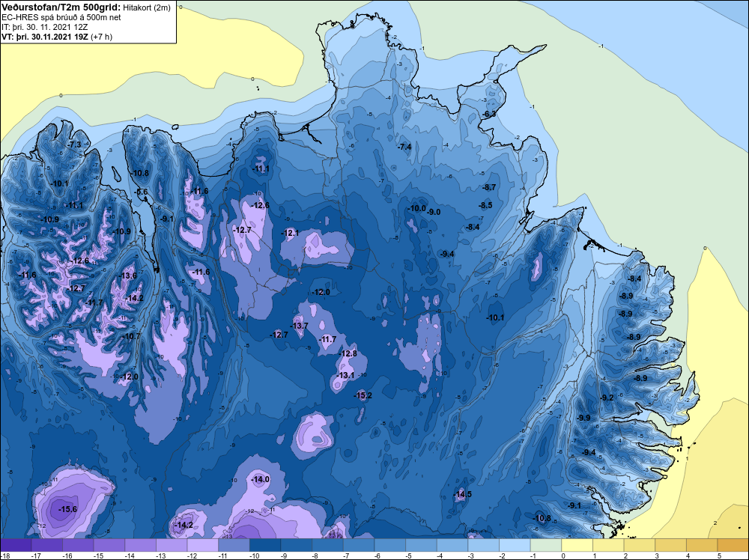This screenshot has width=749, height=560.
Task: Click the -15.2 temperature value
Action: [x=363, y=395]
